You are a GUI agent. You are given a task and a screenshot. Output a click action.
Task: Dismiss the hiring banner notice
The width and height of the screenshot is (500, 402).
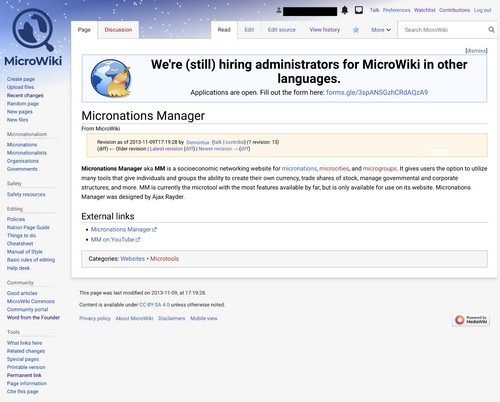coord(476,51)
